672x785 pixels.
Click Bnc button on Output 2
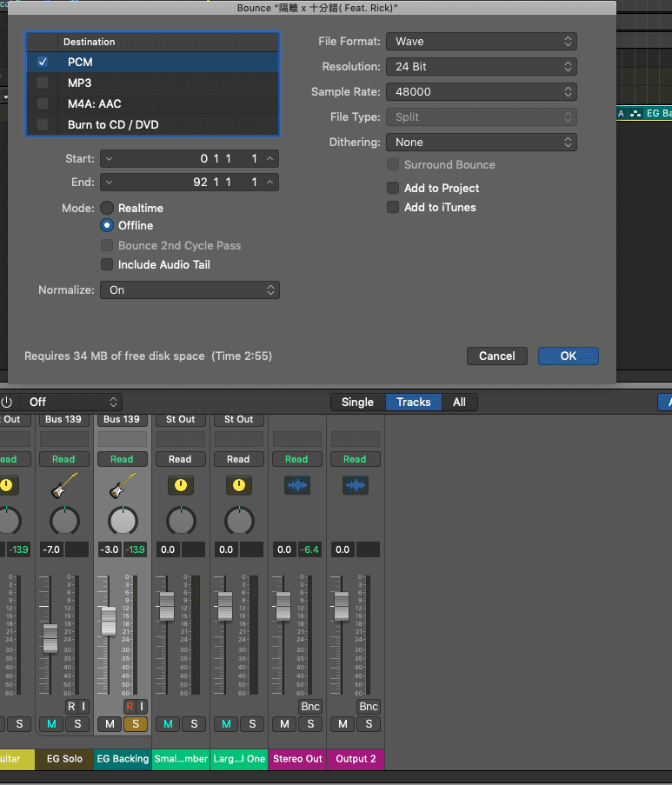coord(369,707)
